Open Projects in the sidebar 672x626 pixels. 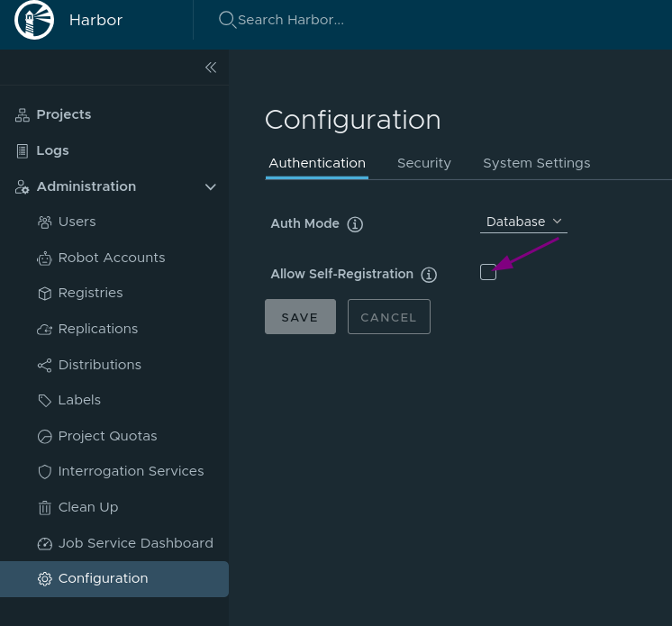coord(63,114)
